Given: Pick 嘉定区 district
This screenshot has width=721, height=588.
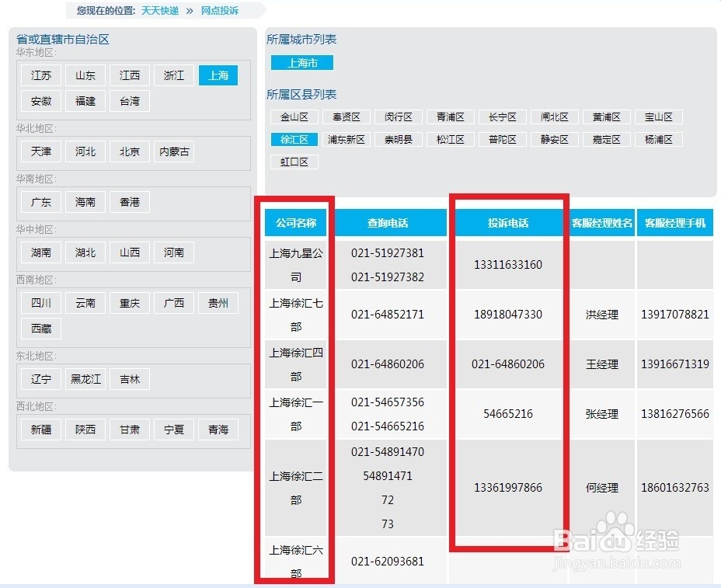Looking at the screenshot, I should pyautogui.click(x=607, y=139).
